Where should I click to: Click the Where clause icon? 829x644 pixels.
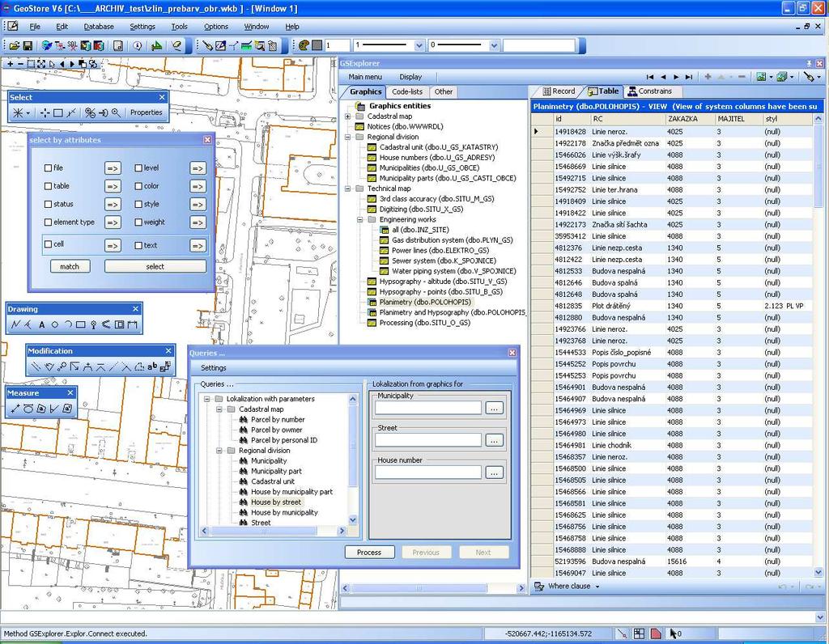coord(539,587)
